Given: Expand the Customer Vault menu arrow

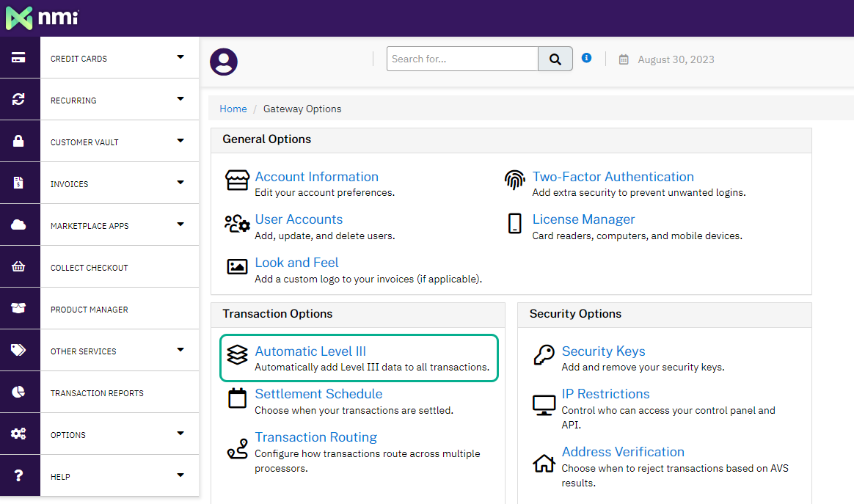Looking at the screenshot, I should tap(180, 141).
